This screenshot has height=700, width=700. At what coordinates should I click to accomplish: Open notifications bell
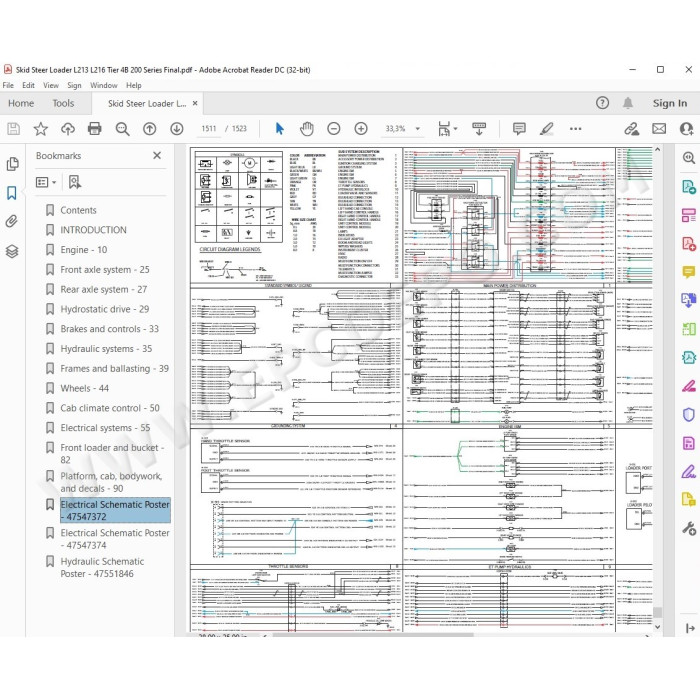tap(628, 103)
